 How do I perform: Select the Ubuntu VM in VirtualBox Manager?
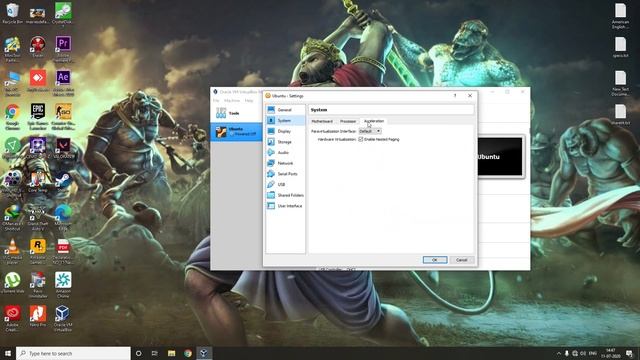[x=236, y=131]
